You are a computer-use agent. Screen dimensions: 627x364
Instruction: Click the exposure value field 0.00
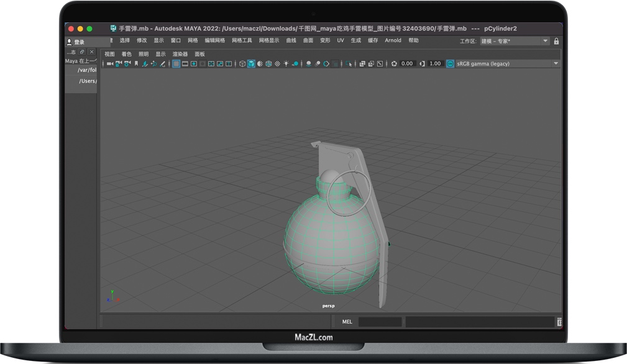407,63
